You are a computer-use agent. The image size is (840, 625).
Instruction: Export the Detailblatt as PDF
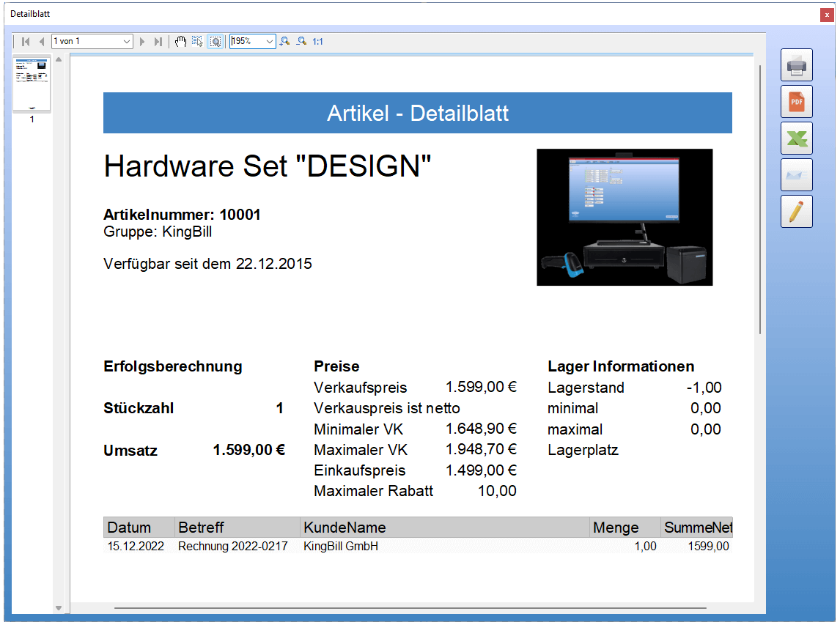(797, 102)
